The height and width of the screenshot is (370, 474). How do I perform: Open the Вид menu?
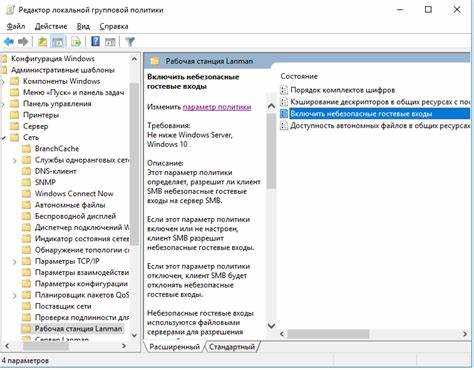tap(83, 26)
